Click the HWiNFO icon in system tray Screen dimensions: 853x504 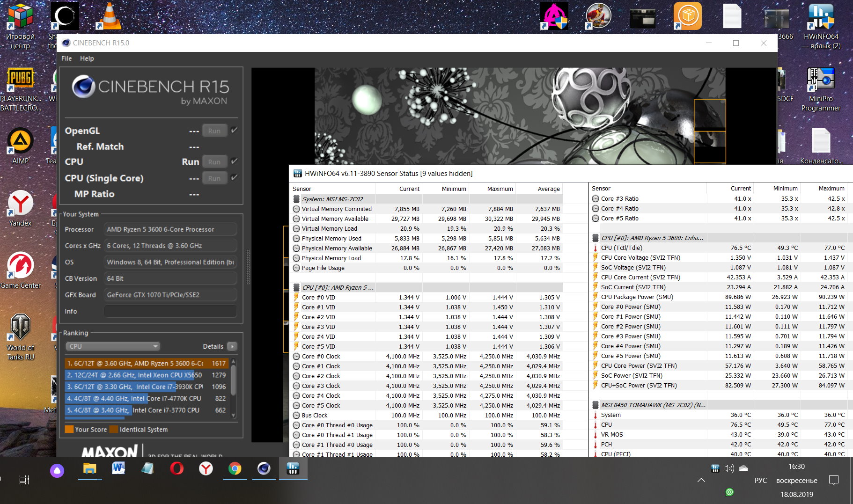(715, 468)
